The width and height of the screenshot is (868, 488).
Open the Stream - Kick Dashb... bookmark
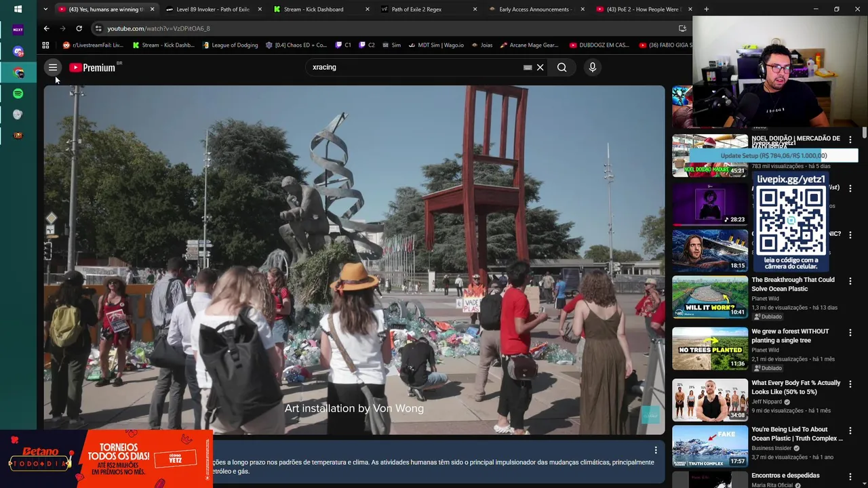click(163, 45)
